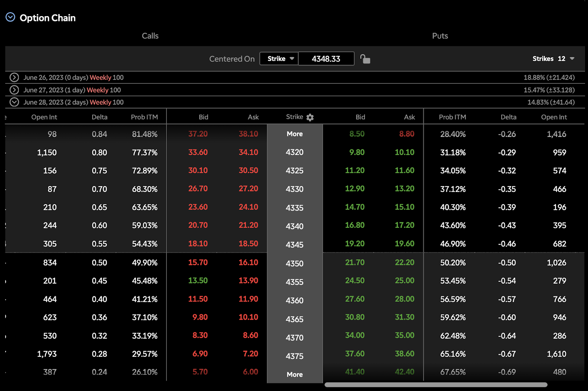Click call ask 34.10 at strike 4320
This screenshot has width=588, height=391.
click(x=248, y=152)
